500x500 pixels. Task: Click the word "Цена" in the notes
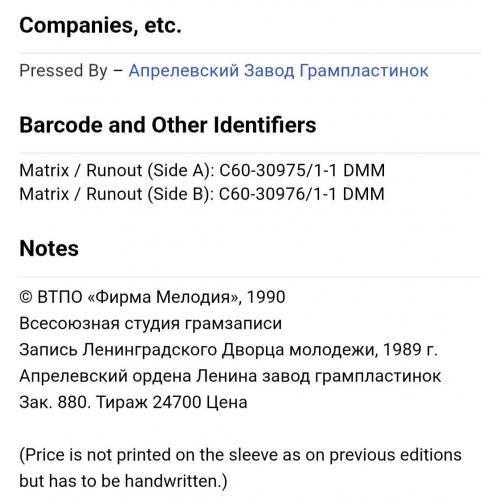coord(227,403)
